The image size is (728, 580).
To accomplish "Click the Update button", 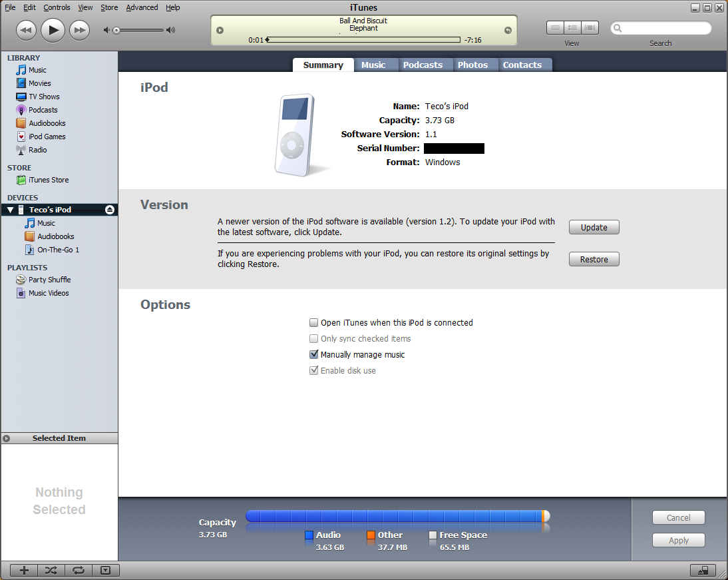I will pos(594,227).
